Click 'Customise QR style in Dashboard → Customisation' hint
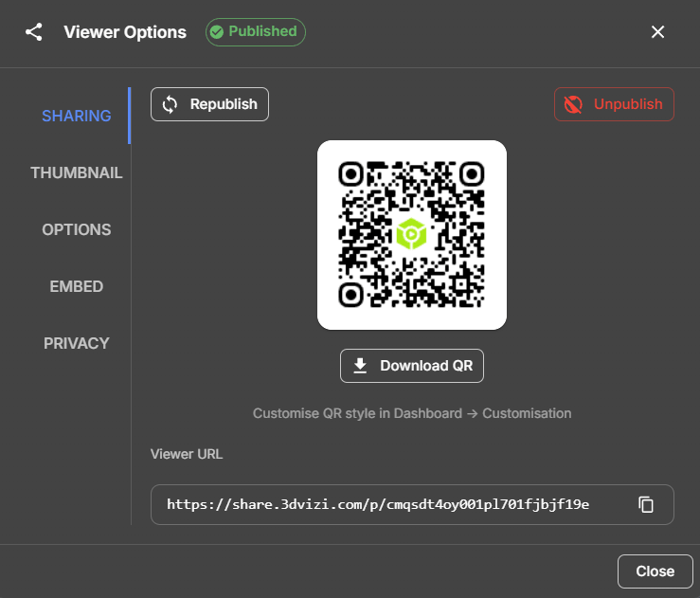700x598 pixels. pos(412,413)
